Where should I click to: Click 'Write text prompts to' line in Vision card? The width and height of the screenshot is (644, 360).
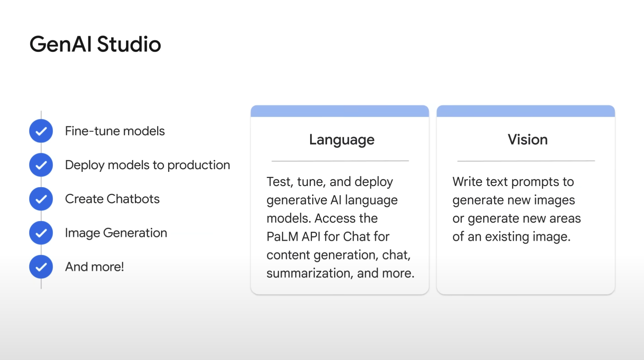(513, 182)
